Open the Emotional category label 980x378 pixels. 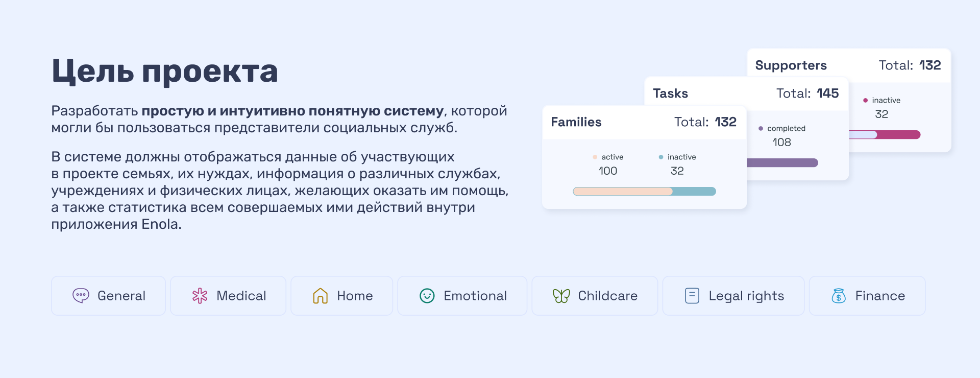(475, 296)
